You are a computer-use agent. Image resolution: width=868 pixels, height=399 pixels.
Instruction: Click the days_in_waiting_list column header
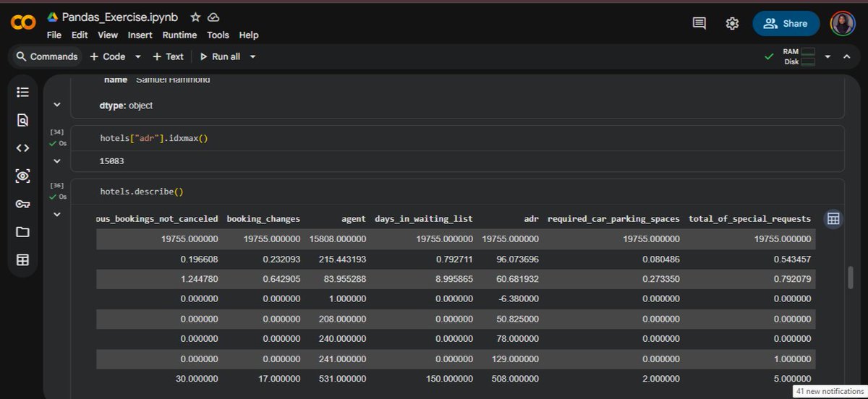[424, 218]
